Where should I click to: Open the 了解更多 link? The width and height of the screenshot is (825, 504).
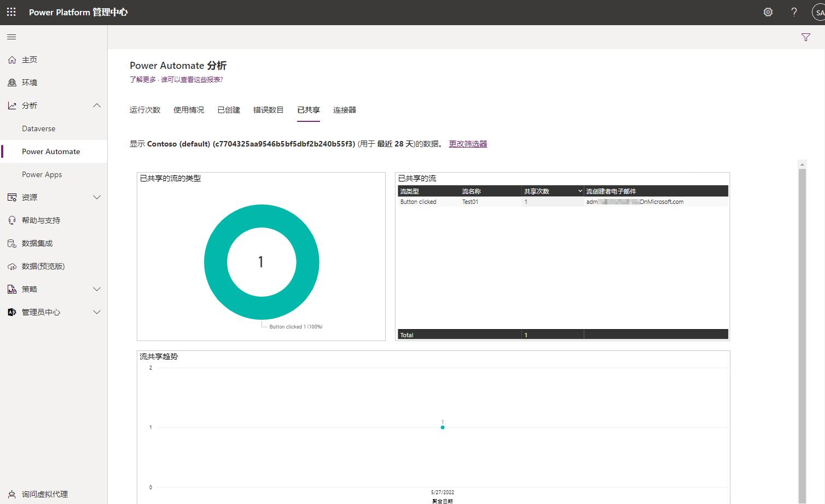pos(143,80)
